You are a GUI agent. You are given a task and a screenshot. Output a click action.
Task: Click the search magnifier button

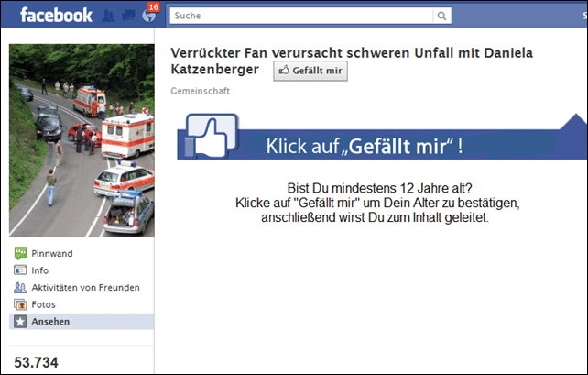pos(441,16)
